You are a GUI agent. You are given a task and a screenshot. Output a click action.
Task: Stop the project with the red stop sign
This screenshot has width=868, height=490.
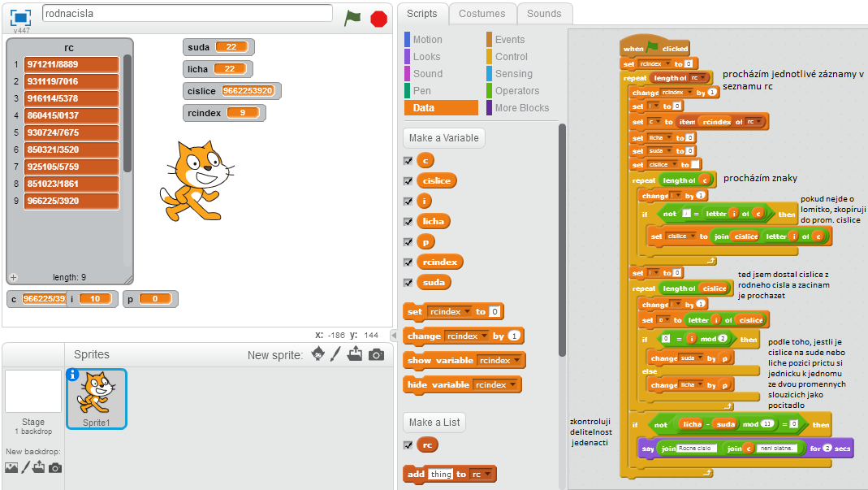click(378, 19)
